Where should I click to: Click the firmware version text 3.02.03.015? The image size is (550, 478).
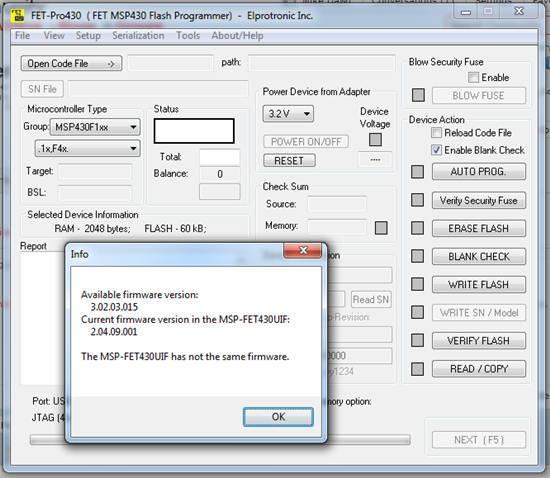(x=114, y=307)
